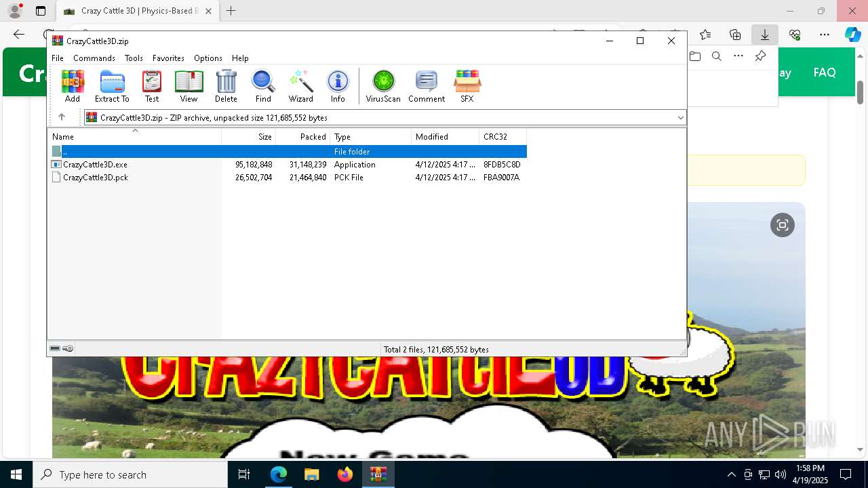Sort by the Size column header

coord(249,137)
